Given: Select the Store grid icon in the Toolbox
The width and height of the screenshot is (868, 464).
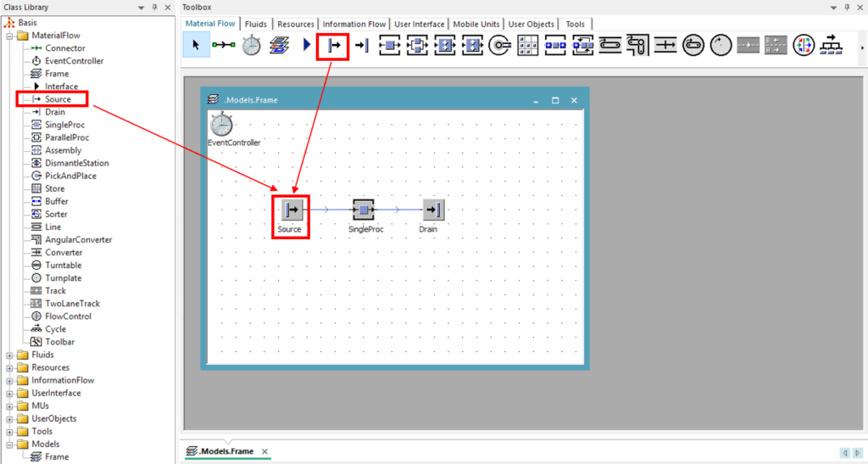Looking at the screenshot, I should tap(527, 46).
